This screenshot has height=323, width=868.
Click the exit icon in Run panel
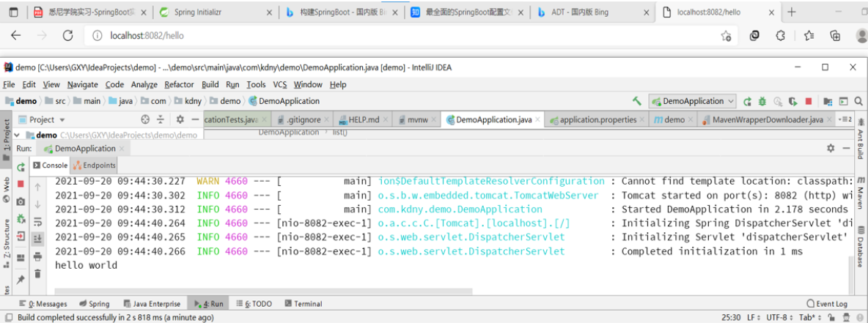[21, 237]
